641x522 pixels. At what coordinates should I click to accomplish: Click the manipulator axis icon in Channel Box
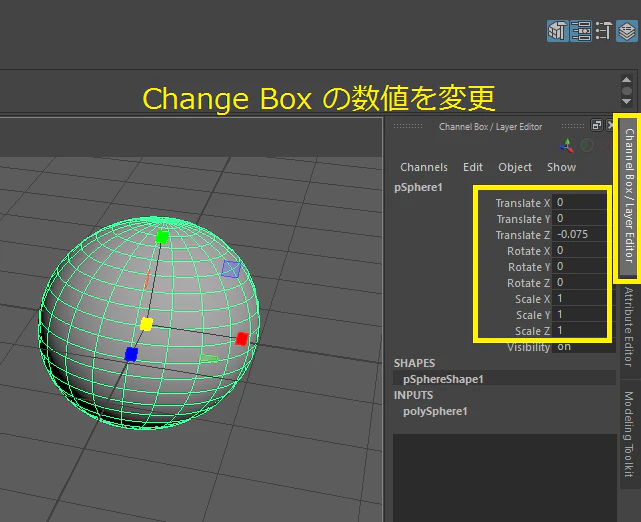pos(567,146)
